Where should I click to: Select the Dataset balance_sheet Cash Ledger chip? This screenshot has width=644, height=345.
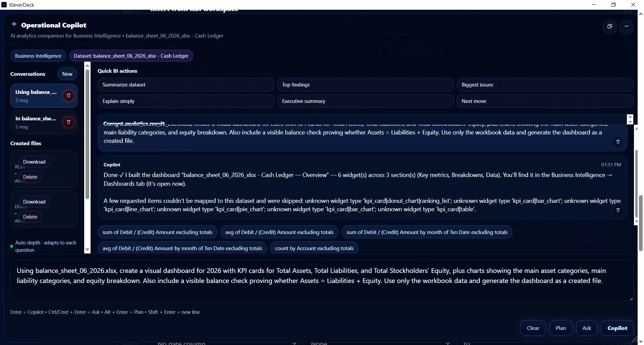pos(131,56)
